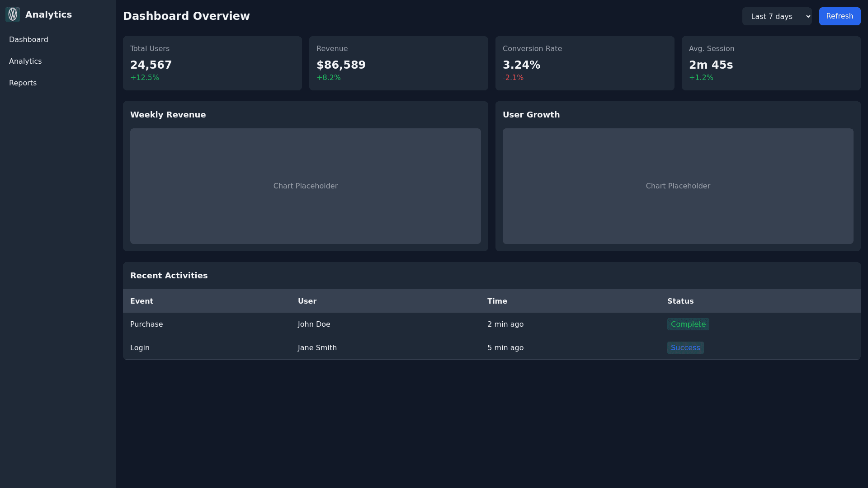This screenshot has height=488, width=868.
Task: Click the green Complete status badge
Action: (688, 324)
